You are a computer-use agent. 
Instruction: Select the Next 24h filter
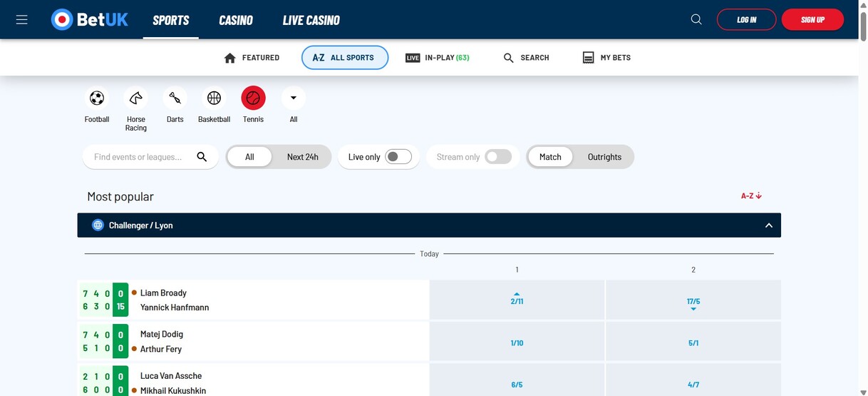pos(302,157)
